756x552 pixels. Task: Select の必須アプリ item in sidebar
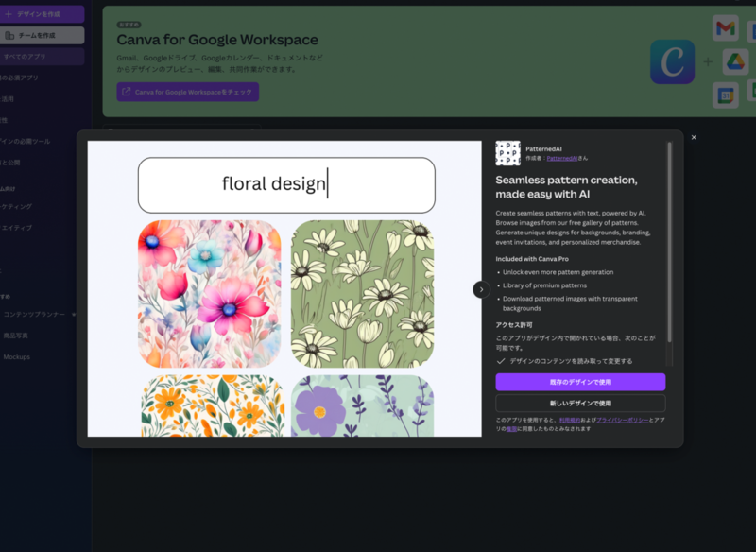pos(19,78)
